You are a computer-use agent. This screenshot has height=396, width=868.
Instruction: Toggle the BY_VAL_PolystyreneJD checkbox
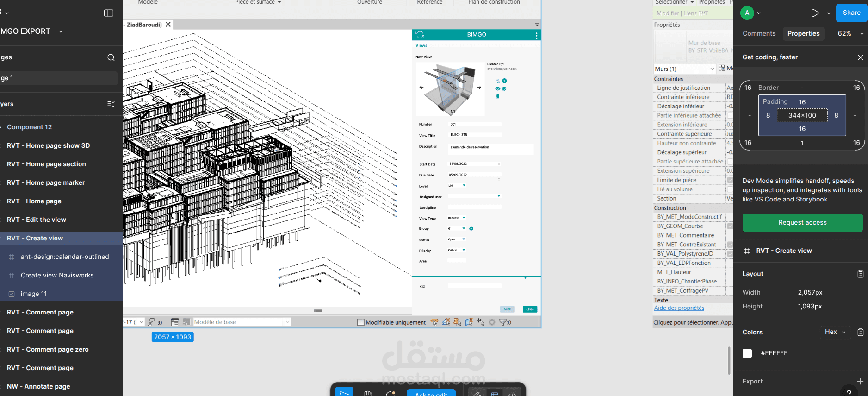pos(730,254)
